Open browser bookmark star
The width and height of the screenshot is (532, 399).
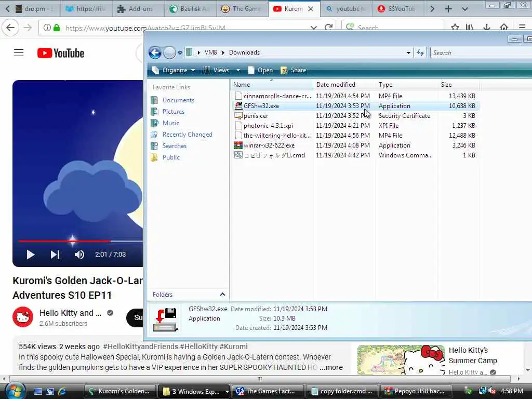pos(455,28)
